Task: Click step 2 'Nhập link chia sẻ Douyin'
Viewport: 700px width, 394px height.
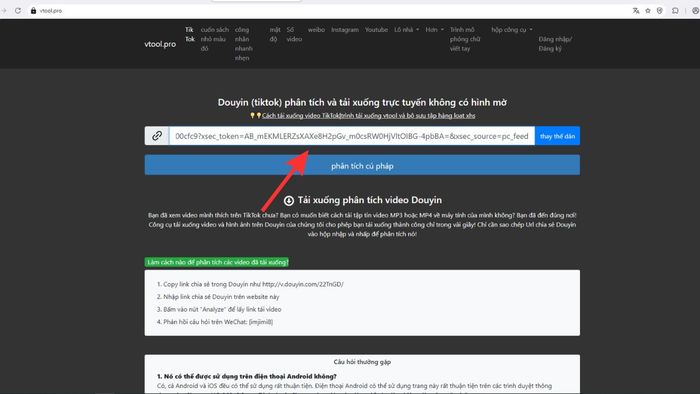Action: pos(218,297)
